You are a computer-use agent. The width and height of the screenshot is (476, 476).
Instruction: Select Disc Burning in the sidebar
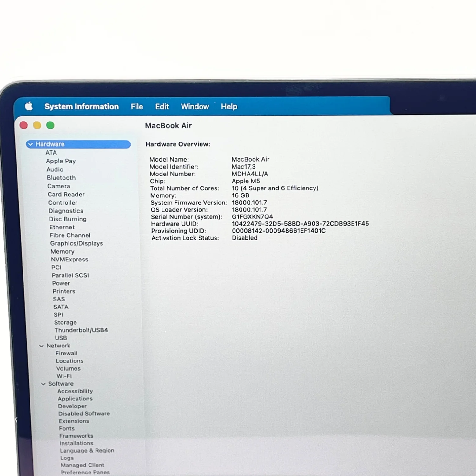(68, 219)
